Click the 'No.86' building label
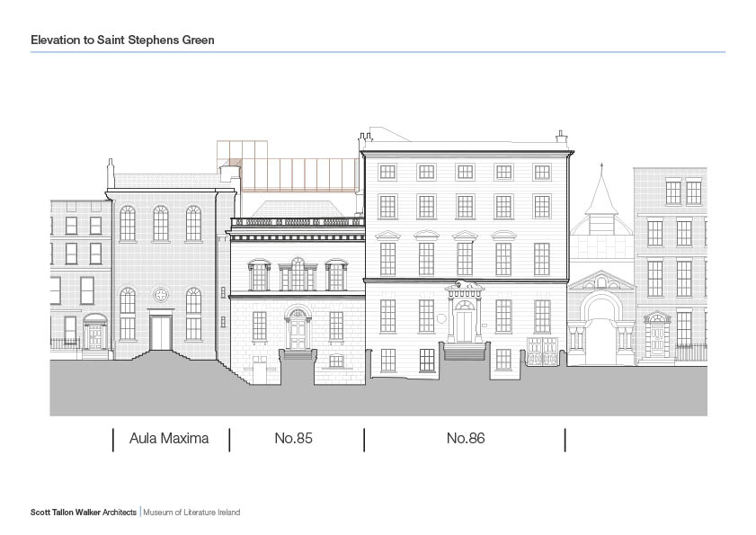This screenshot has width=756, height=535. pos(466,439)
